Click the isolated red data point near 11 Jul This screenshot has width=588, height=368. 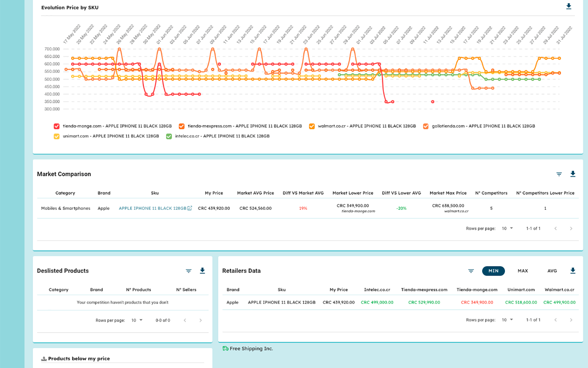pos(433,102)
